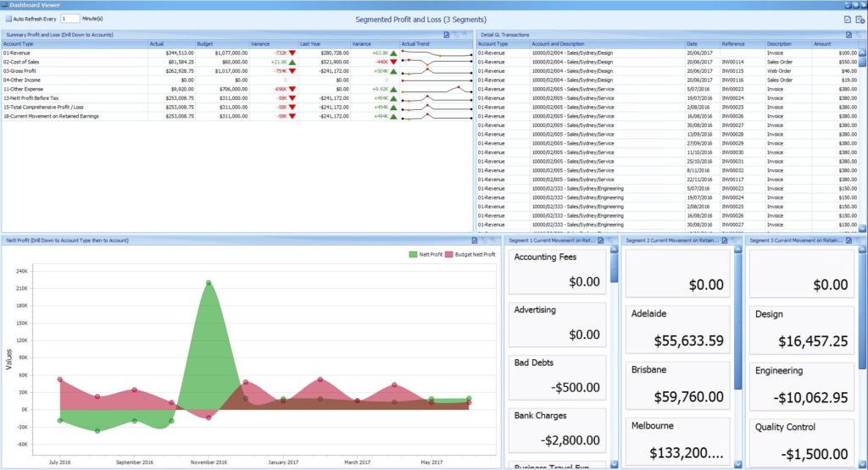Screen dimensions: 868x470
Task: Export the Segment 1 Current Movement panel
Action: (601, 241)
